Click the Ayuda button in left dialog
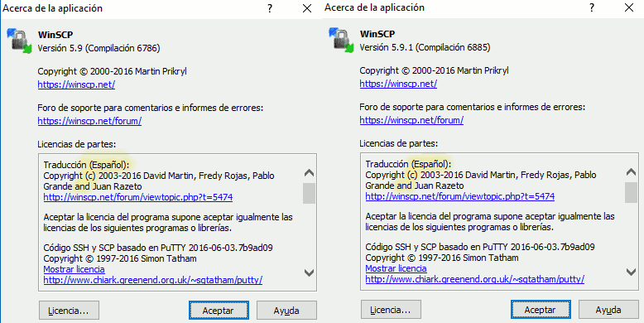The width and height of the screenshot is (644, 323). 286,311
